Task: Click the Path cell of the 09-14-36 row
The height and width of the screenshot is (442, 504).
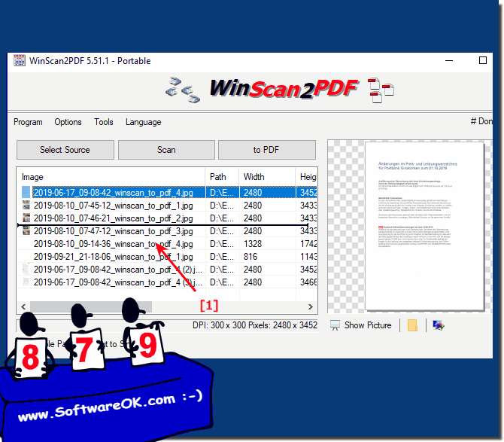Action: click(x=222, y=244)
